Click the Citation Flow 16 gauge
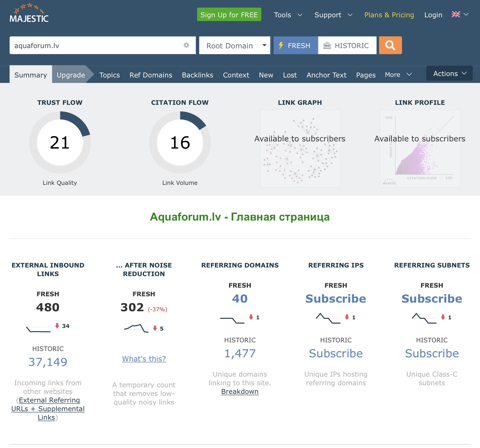 click(180, 143)
